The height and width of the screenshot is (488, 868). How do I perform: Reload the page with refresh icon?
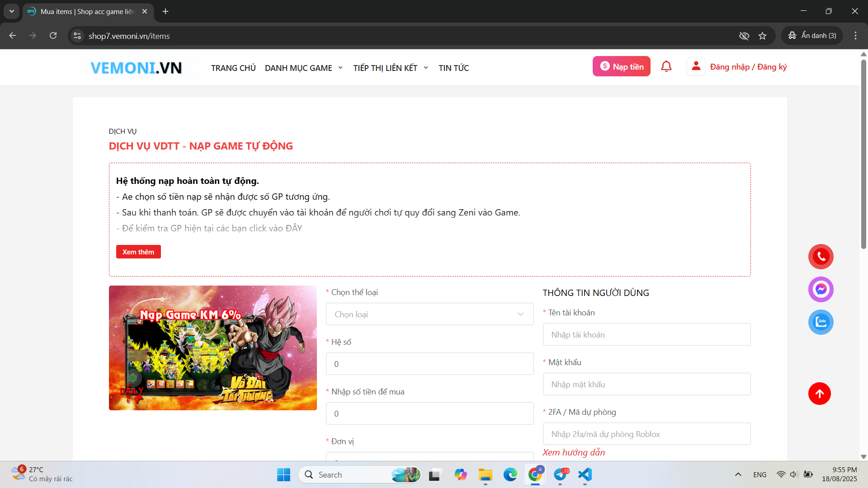click(x=53, y=36)
